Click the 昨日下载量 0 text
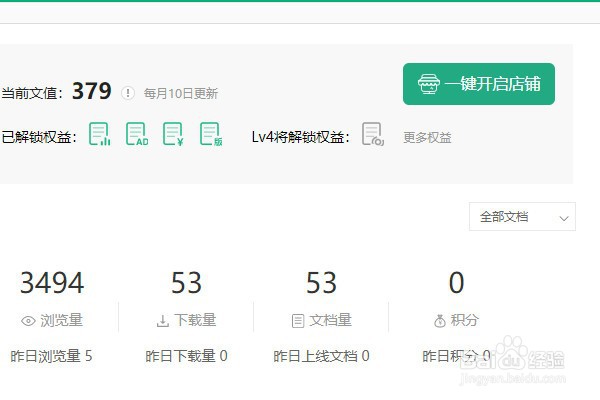 (186, 356)
